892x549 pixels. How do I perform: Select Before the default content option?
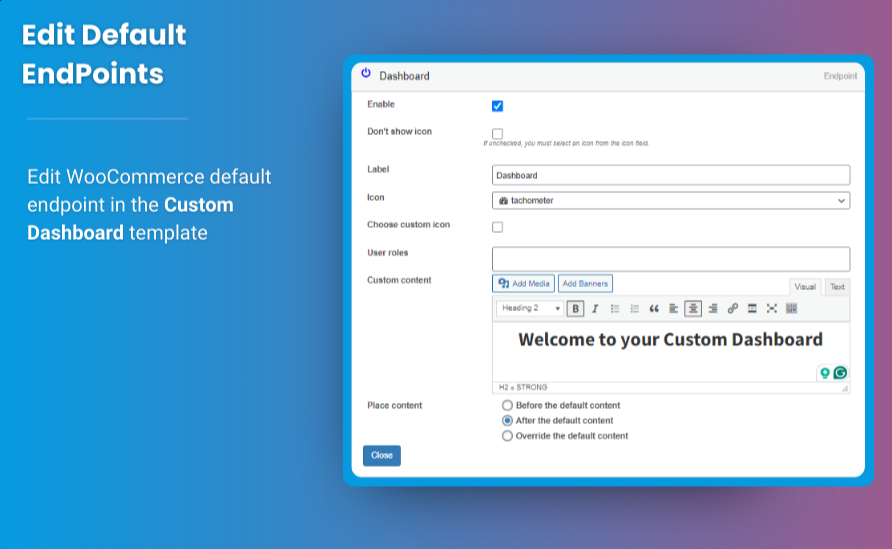[507, 405]
